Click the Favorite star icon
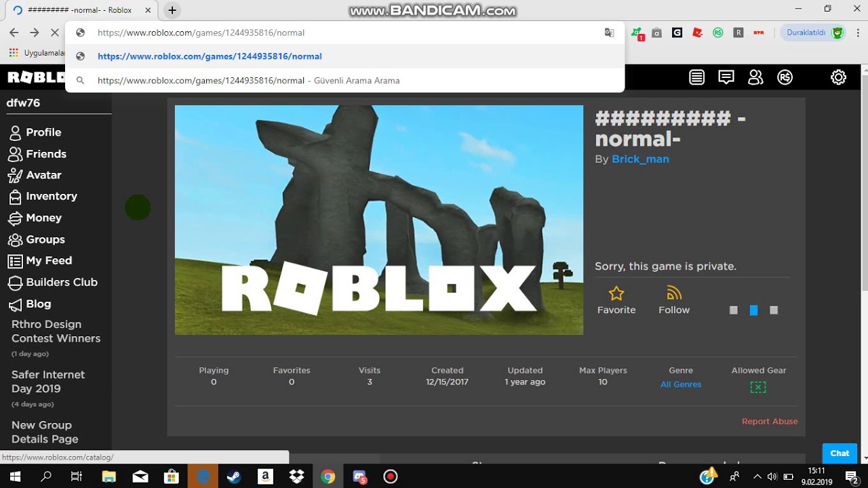The width and height of the screenshot is (868, 488). pos(616,293)
